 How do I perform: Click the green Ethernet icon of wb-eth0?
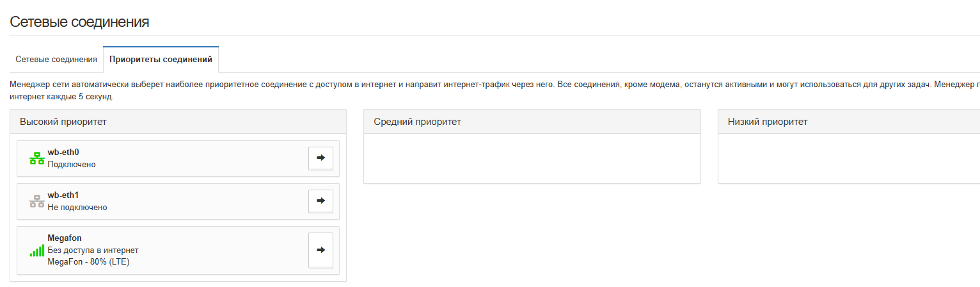pos(36,159)
